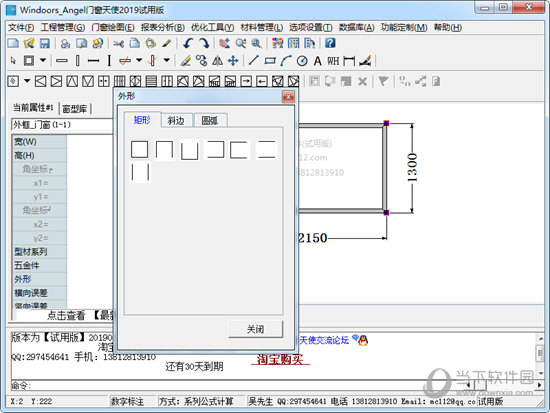Viewport: 550px width, 413px height.
Task: Select the diagonal line drawing tool
Action: [253, 61]
